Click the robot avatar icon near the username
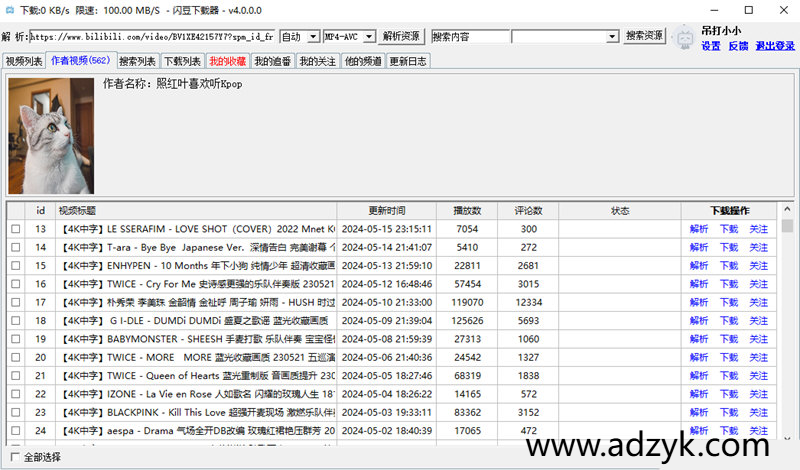Image resolution: width=800 pixels, height=470 pixels. point(685,39)
